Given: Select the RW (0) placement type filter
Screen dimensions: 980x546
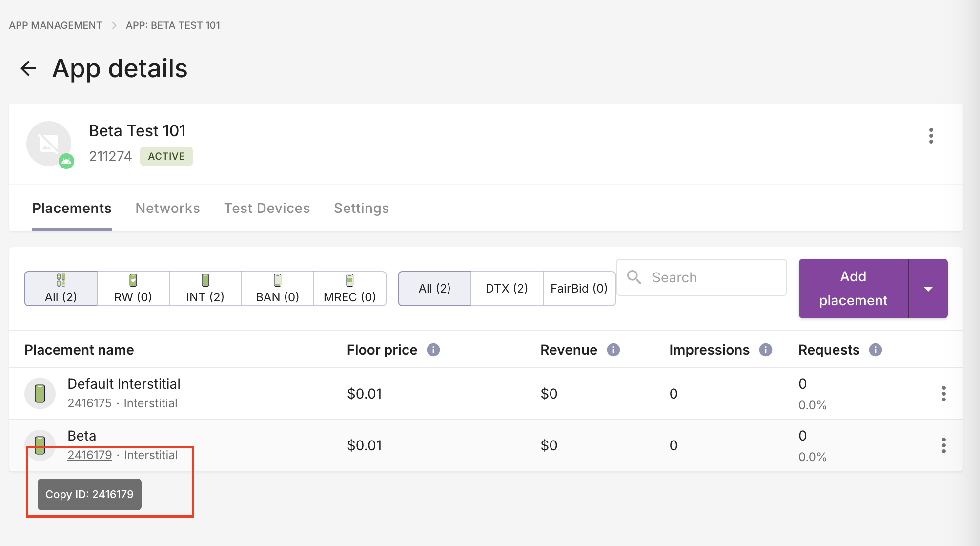Looking at the screenshot, I should tap(133, 289).
